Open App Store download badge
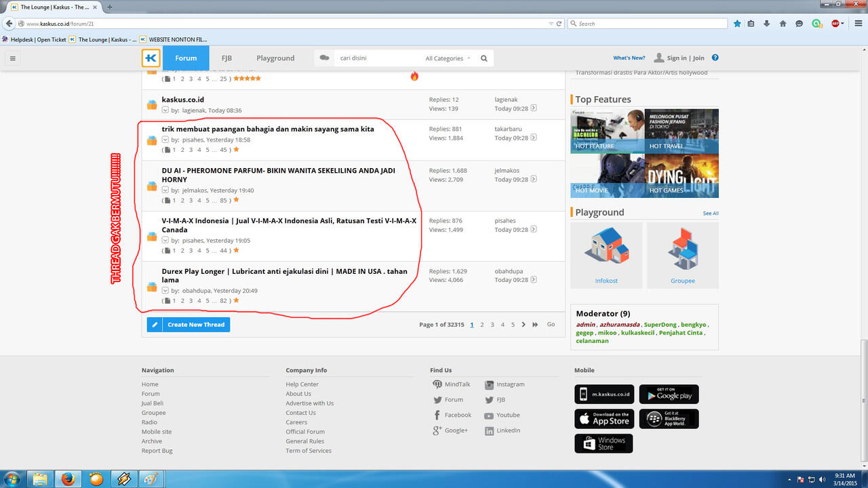This screenshot has width=868, height=488. (x=604, y=419)
